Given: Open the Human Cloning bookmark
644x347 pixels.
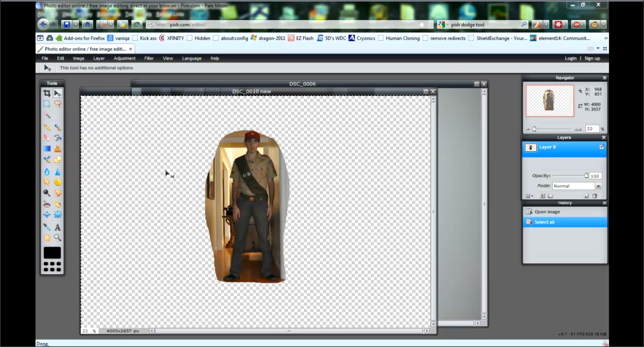Looking at the screenshot, I should 399,38.
